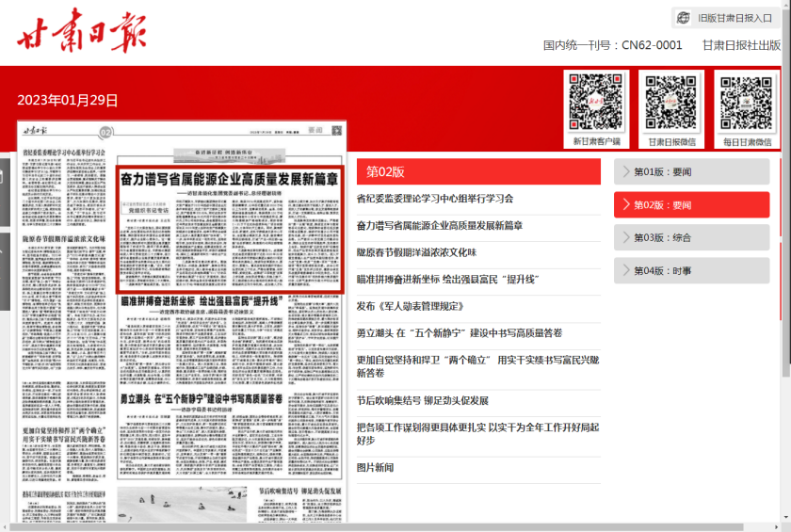Open article 发布《军人勋表管理规定》
Image resolution: width=791 pixels, height=532 pixels.
411,306
